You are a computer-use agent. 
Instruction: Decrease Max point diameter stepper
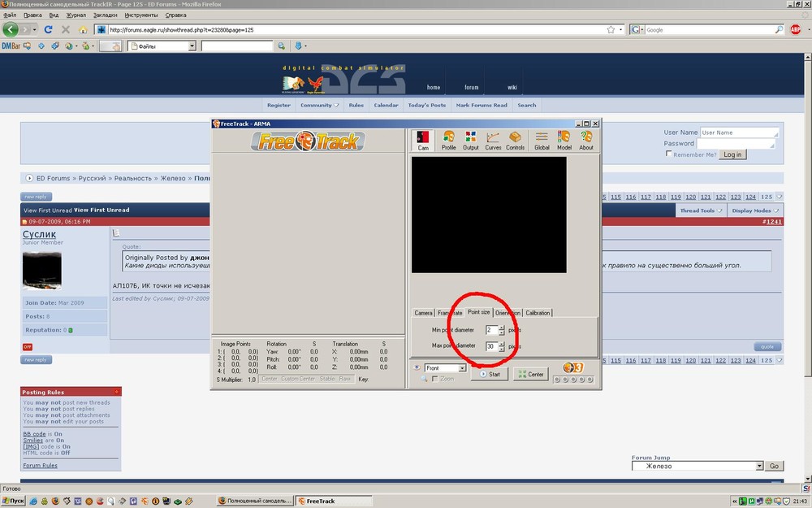(501, 349)
